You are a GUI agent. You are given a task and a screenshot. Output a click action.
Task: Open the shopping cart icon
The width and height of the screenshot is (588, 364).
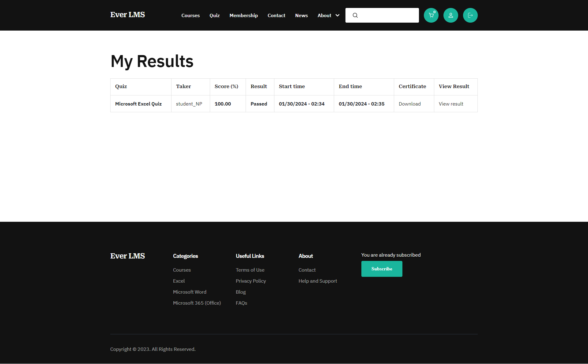pos(431,15)
